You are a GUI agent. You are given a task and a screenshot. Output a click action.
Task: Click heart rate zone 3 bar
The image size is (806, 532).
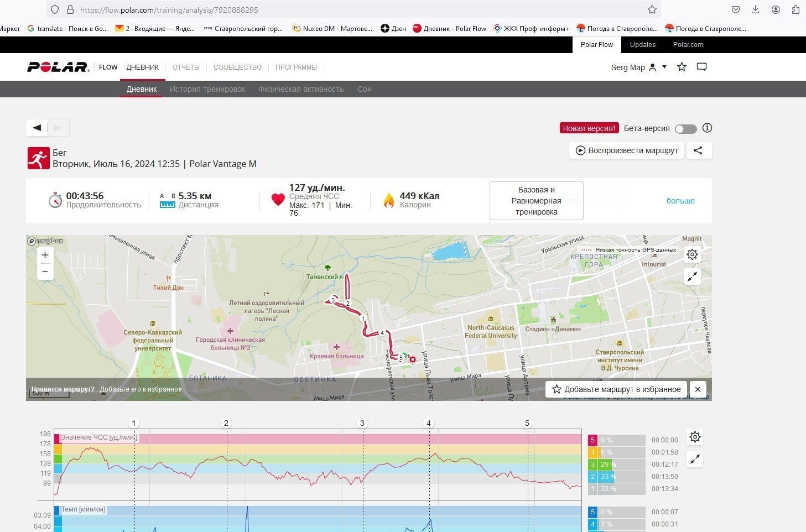[x=616, y=465]
